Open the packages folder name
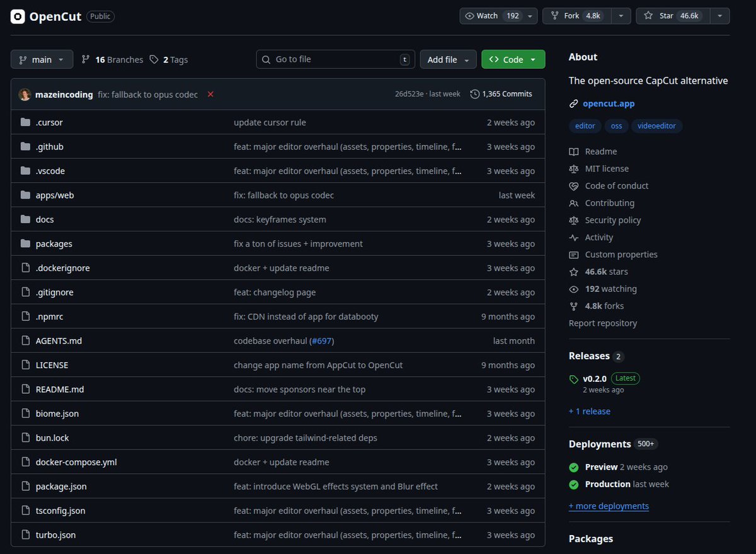 (54, 244)
